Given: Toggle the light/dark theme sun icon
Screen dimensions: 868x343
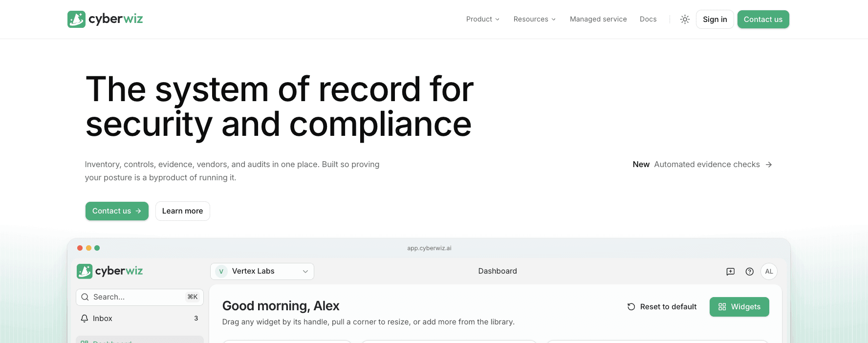Looking at the screenshot, I should point(685,20).
